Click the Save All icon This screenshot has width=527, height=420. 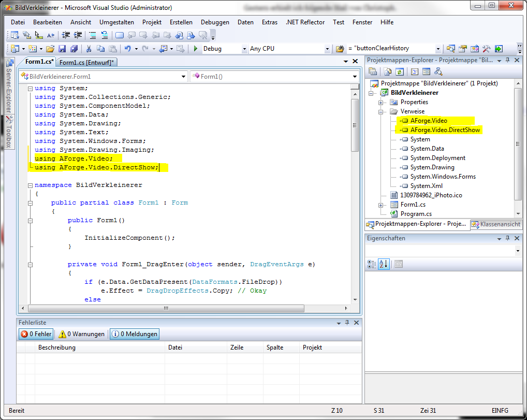coord(74,48)
